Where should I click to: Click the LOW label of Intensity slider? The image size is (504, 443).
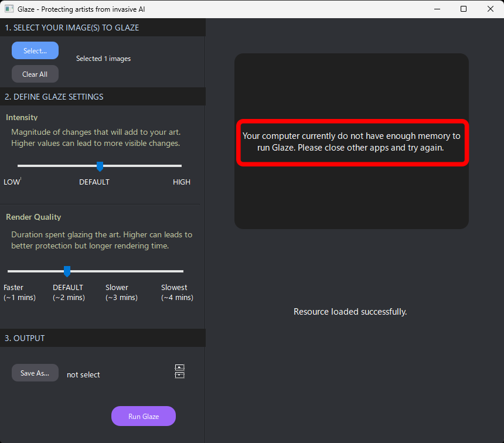coord(12,182)
